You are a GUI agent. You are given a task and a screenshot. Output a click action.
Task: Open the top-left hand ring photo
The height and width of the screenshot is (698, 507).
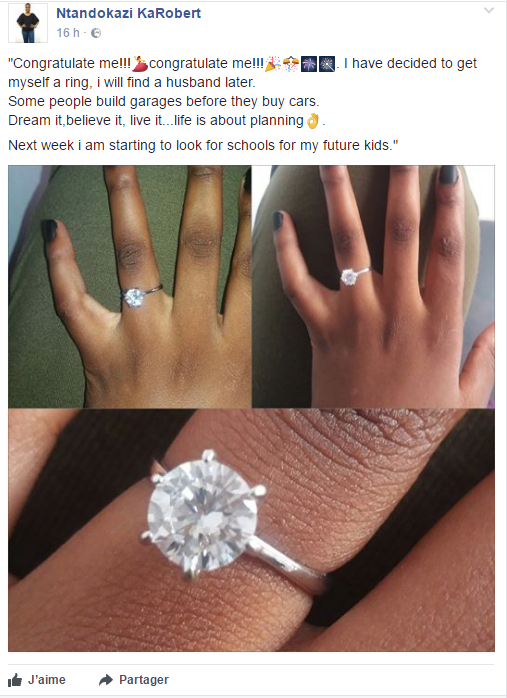130,286
